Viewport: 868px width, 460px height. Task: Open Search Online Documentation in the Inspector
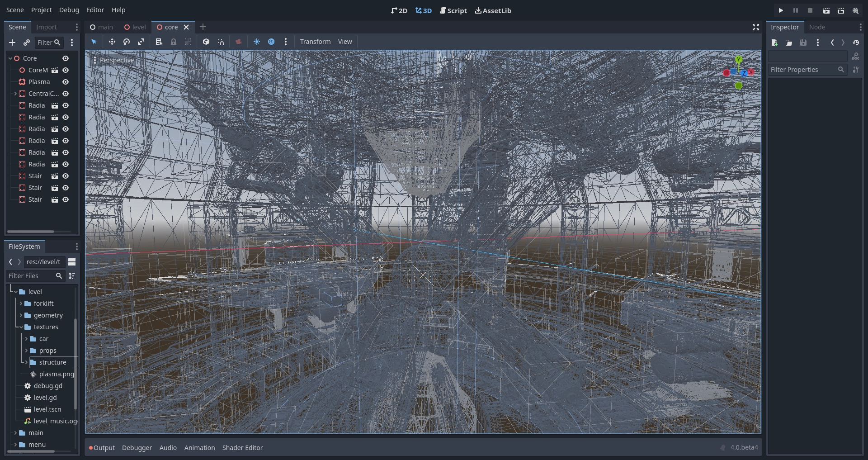click(x=856, y=56)
